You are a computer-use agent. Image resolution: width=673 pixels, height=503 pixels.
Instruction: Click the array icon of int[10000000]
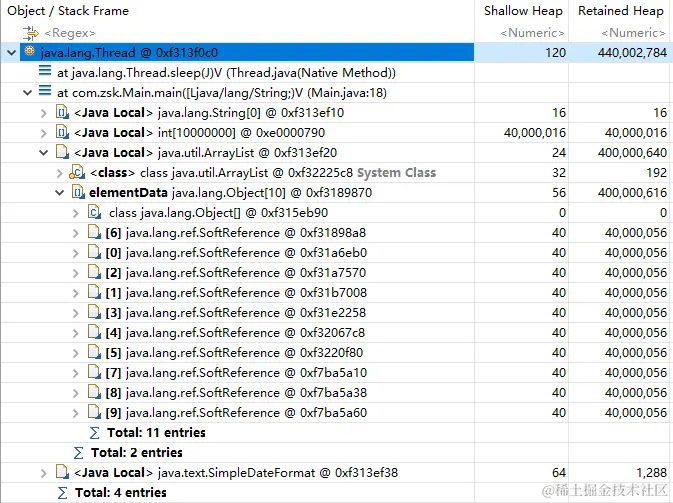(62, 133)
